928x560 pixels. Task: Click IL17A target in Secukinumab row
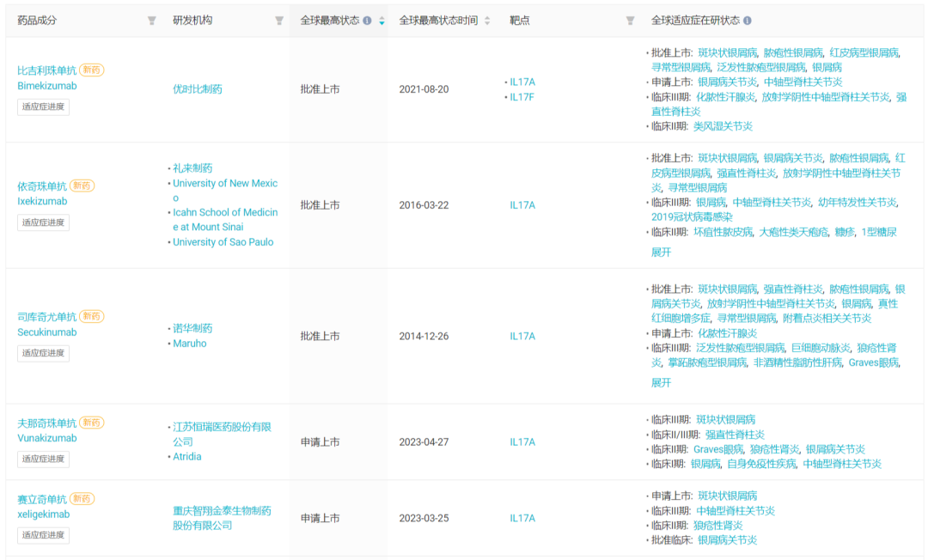[522, 336]
